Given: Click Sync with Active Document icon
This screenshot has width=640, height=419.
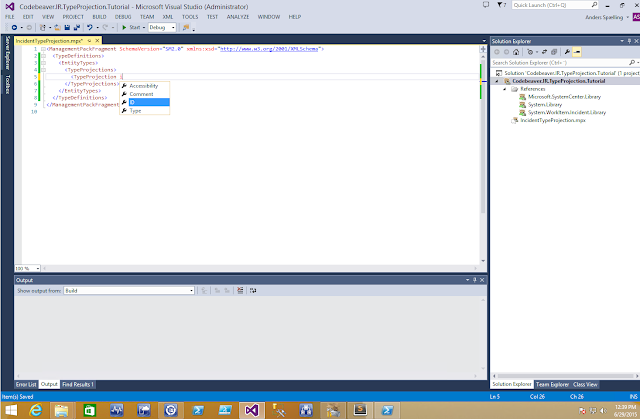Looking at the screenshot, I should (544, 52).
